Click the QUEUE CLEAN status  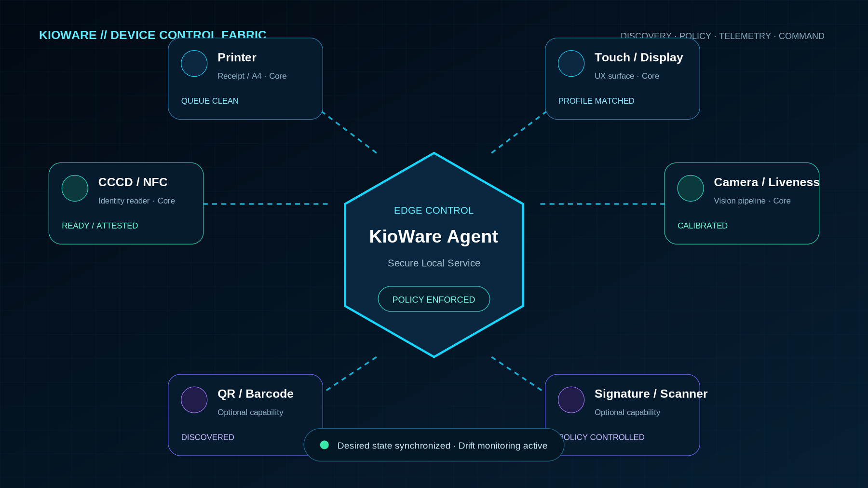tap(210, 101)
